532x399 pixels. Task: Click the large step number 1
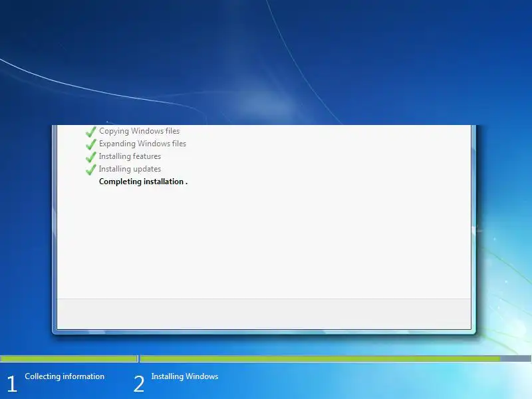pos(12,384)
